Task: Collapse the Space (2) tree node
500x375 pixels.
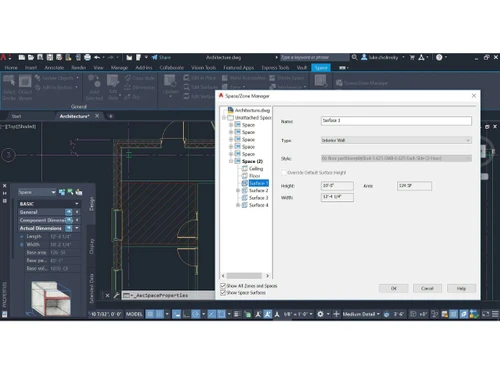Action: pos(231,161)
